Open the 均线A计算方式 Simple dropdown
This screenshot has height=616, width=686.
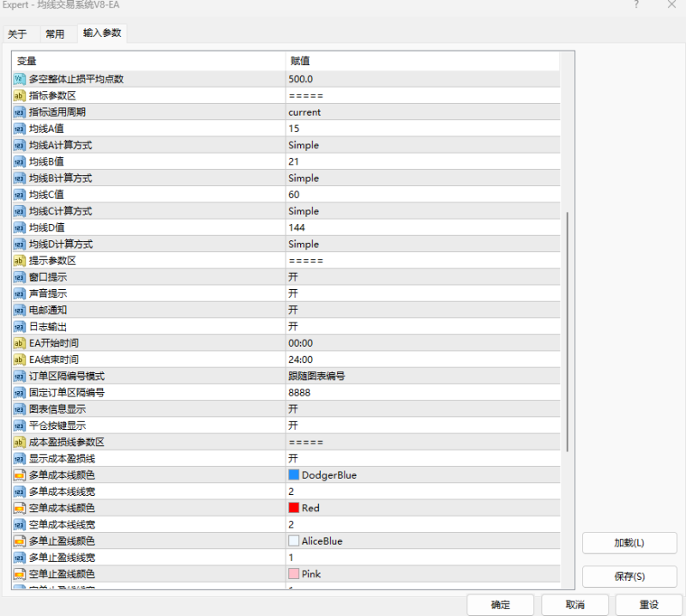420,144
